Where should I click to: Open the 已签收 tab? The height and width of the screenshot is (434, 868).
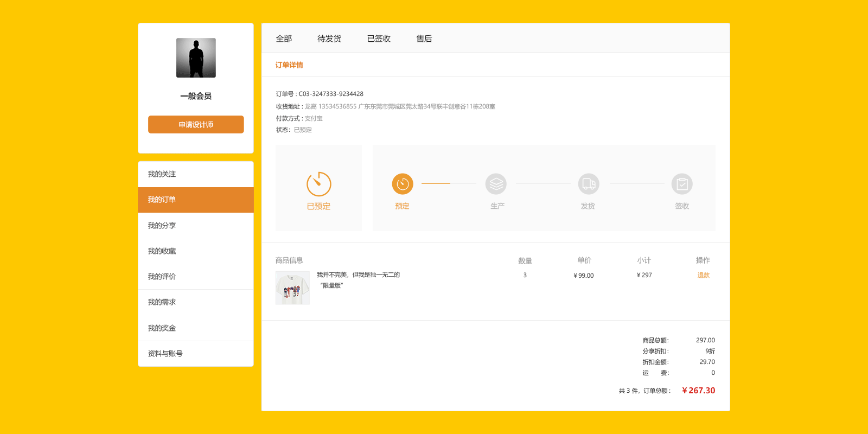379,39
